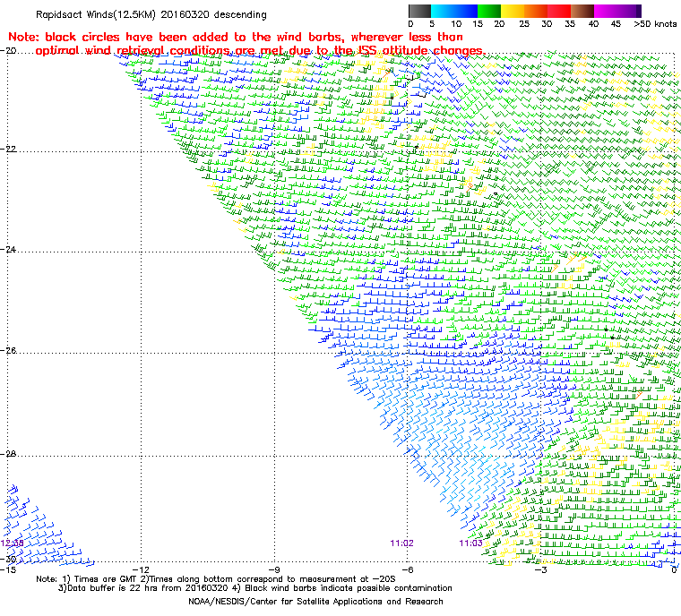Click the '>50 knots' legend label
This screenshot has width=681, height=616.
tap(655, 24)
